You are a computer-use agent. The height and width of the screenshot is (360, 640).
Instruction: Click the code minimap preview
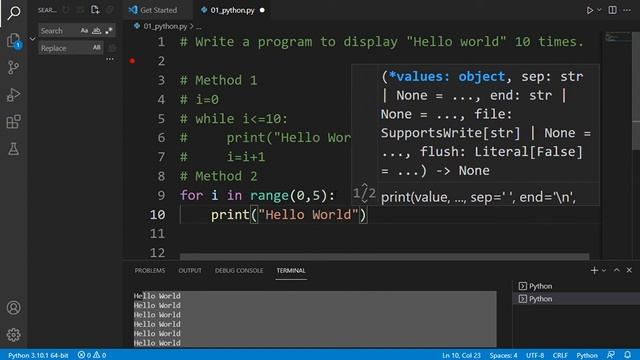pos(617,38)
